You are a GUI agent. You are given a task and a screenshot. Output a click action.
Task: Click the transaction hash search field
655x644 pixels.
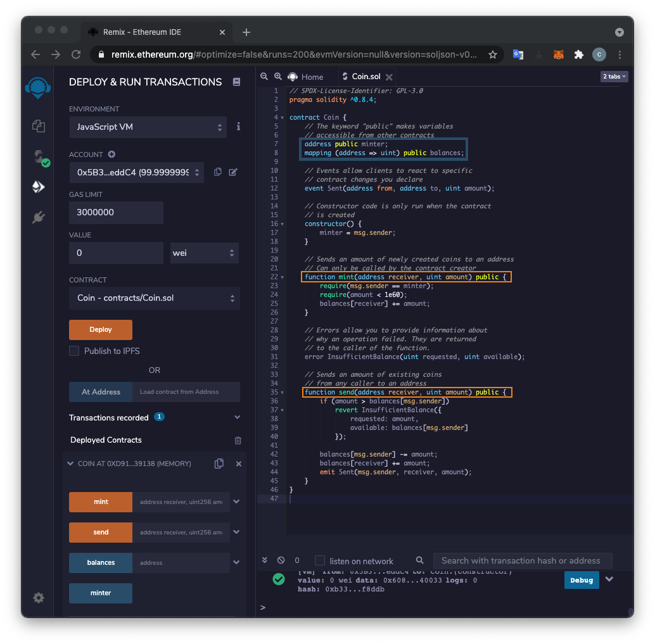click(522, 560)
